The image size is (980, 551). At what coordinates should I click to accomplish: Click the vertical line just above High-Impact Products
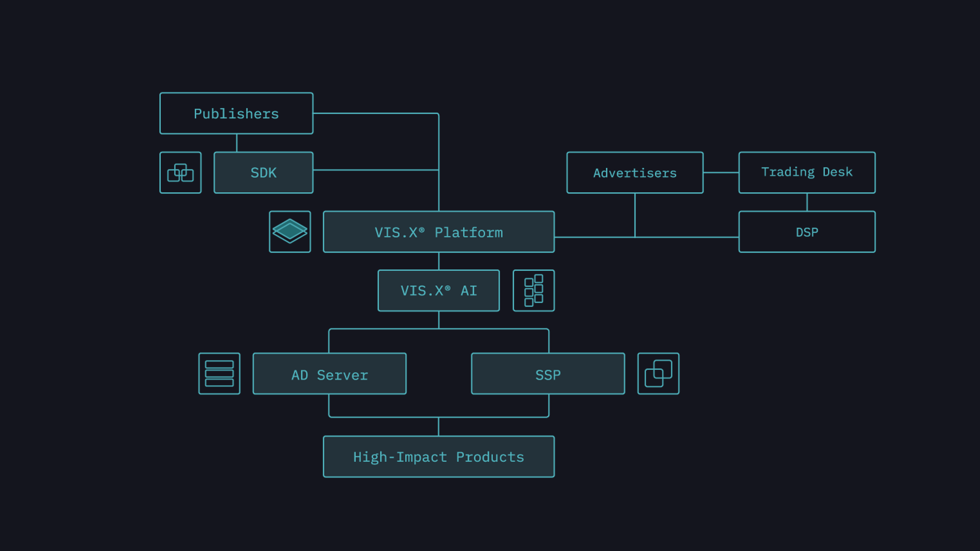click(x=438, y=427)
